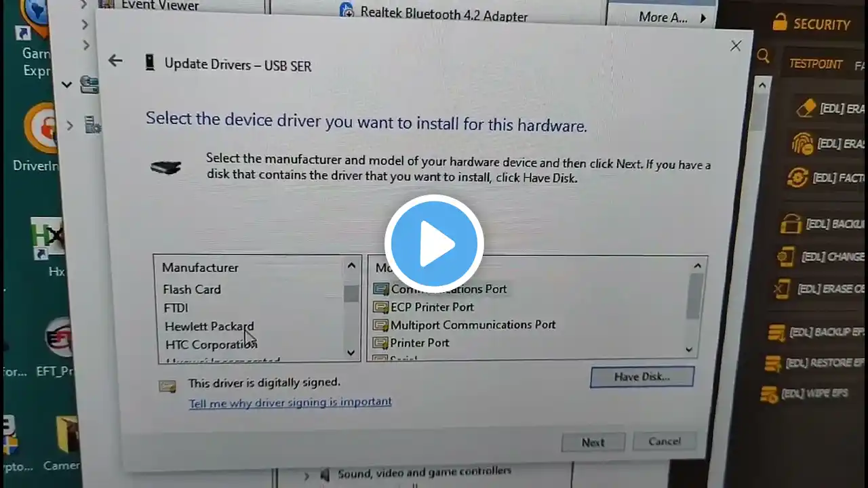This screenshot has width=868, height=488.
Task: Select Realtek Bluetooth 4.2 Adapter device
Action: (434, 13)
